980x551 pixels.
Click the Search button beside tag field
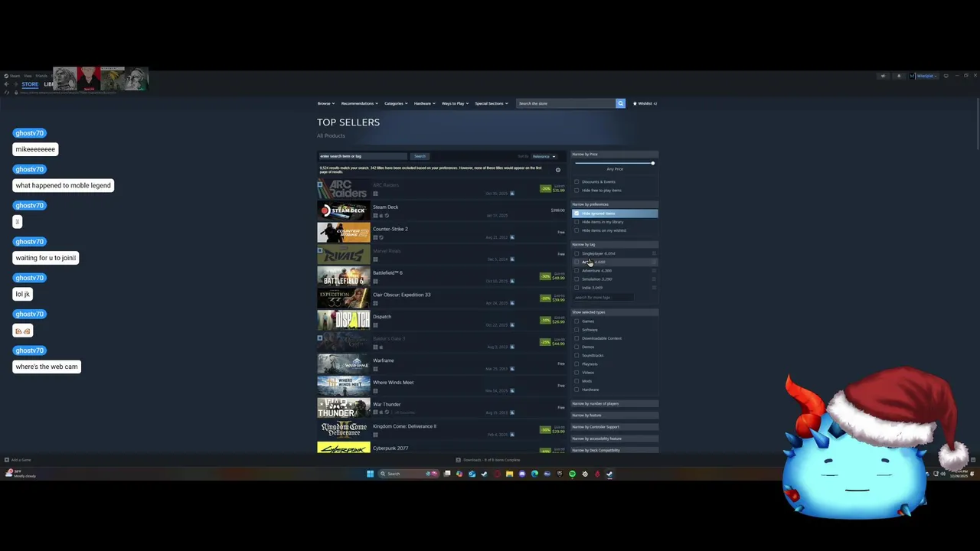[x=420, y=156]
